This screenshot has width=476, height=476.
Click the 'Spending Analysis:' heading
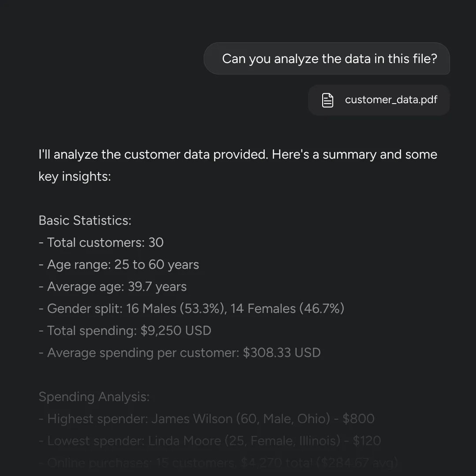(x=94, y=397)
